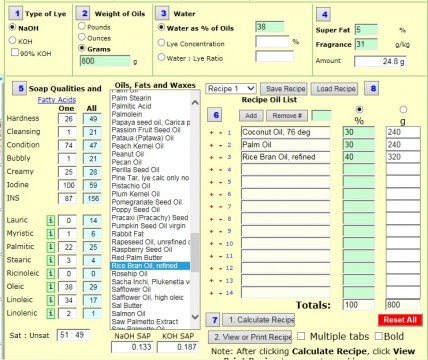The height and width of the screenshot is (360, 428).
Task: Choose Ounces weight unit
Action: point(82,37)
